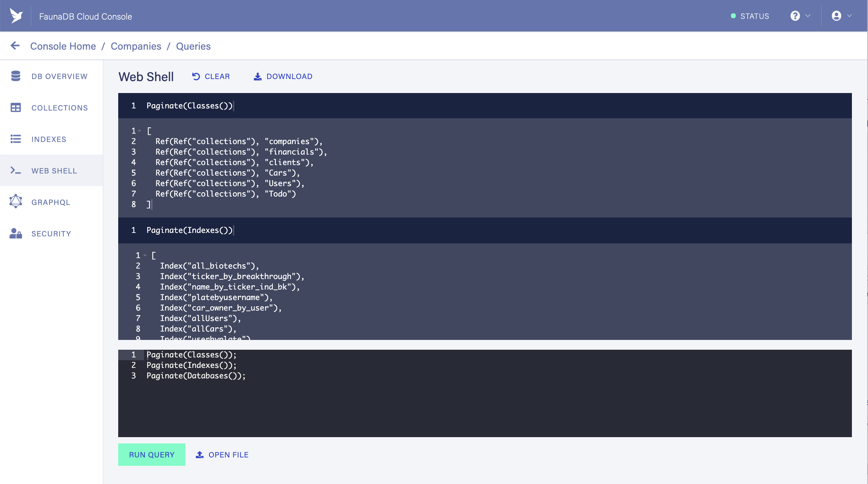Open DB Overview database icon

tap(16, 76)
